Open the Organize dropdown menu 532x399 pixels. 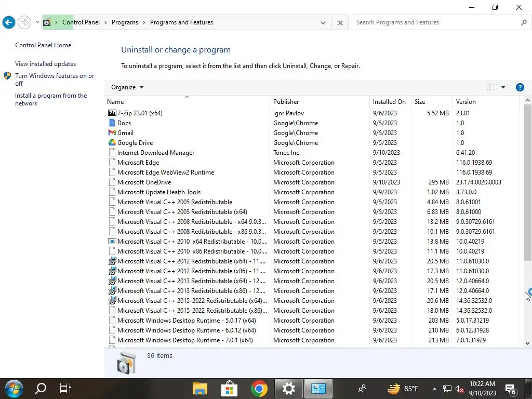(x=127, y=87)
